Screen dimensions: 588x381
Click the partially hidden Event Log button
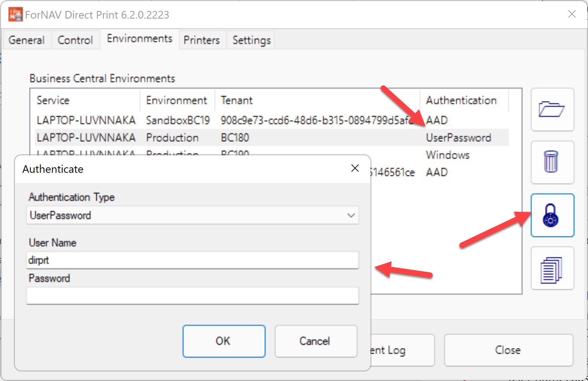[402, 350]
